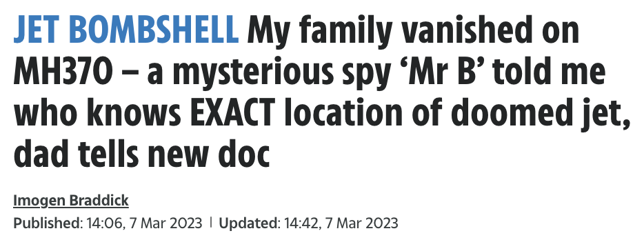644x251 pixels.
Task: Click the word MH370 in headline
Action: (63, 72)
